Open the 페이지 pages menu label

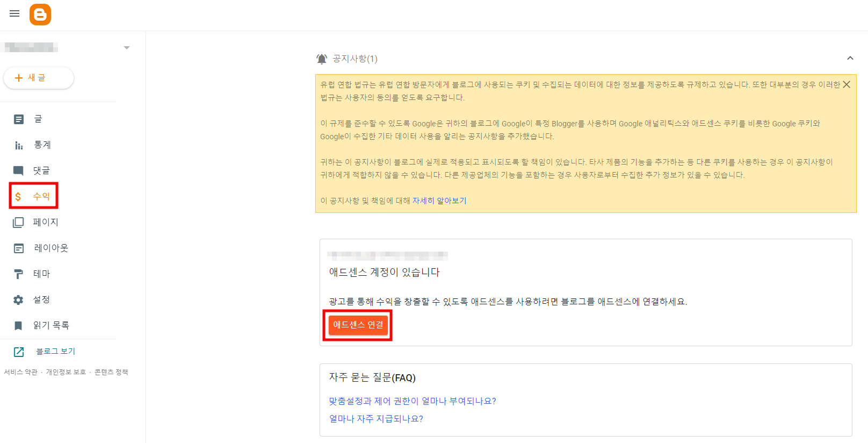(x=46, y=222)
